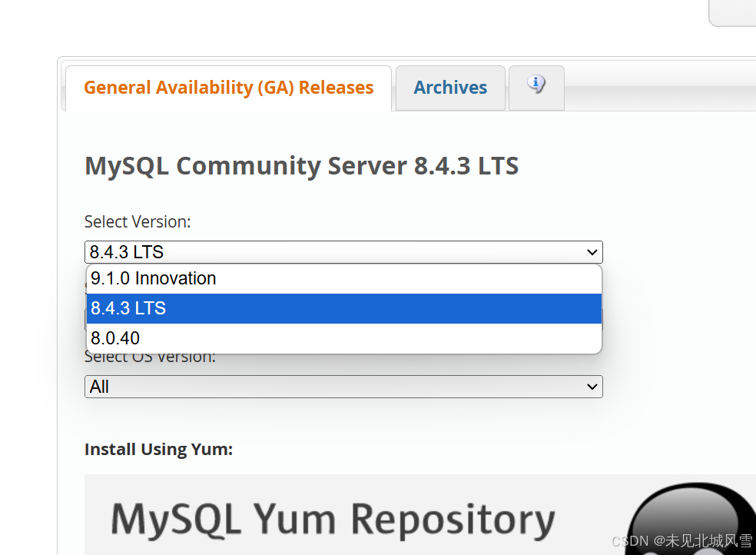Click the MySQL Community Server 8.4.3 LTS heading
The width and height of the screenshot is (756, 555).
tap(301, 166)
